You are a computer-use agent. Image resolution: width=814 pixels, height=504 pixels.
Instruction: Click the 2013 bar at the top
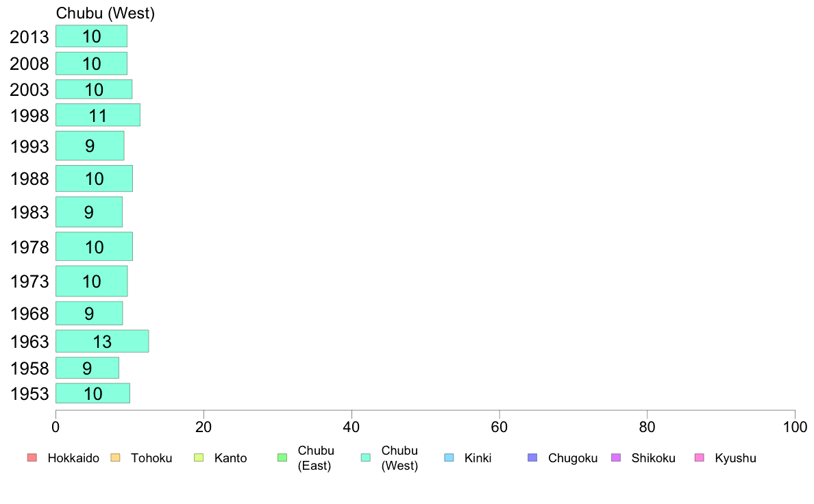(x=91, y=36)
